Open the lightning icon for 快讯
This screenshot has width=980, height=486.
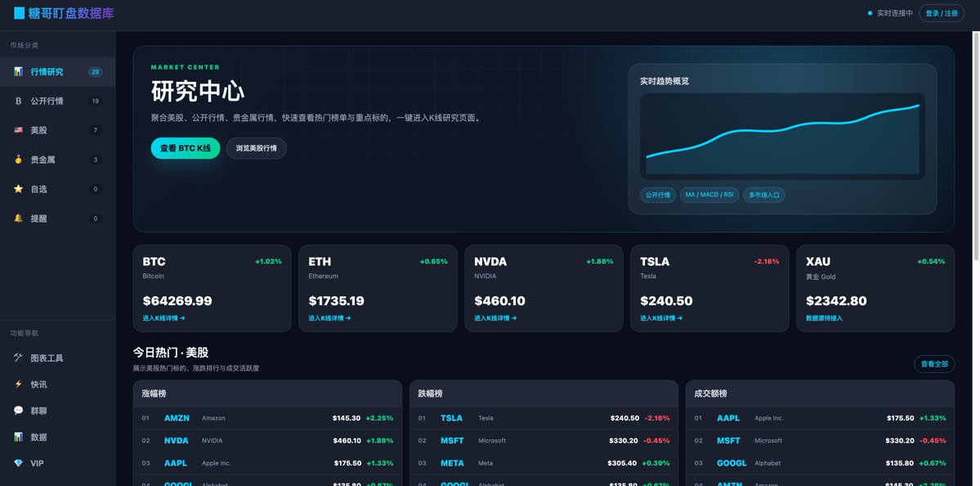pos(18,384)
